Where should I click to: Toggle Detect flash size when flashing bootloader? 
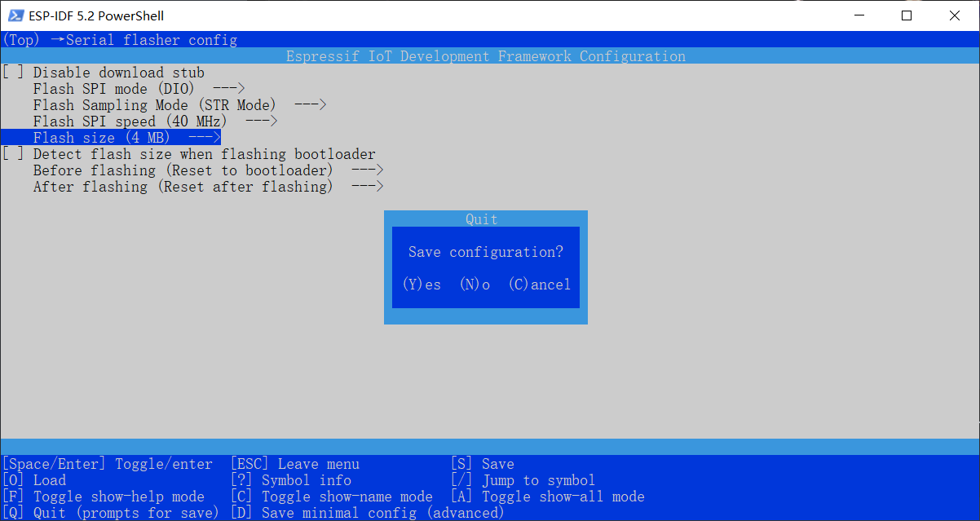pyautogui.click(x=13, y=154)
